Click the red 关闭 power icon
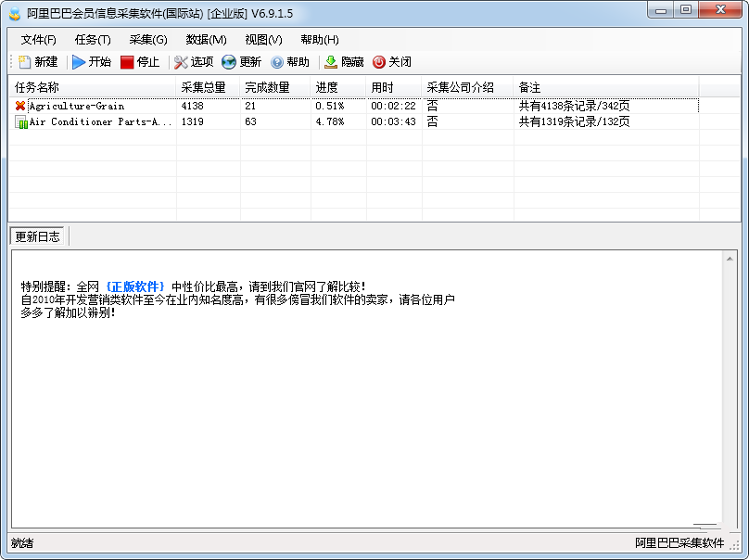The image size is (749, 560). point(379,62)
